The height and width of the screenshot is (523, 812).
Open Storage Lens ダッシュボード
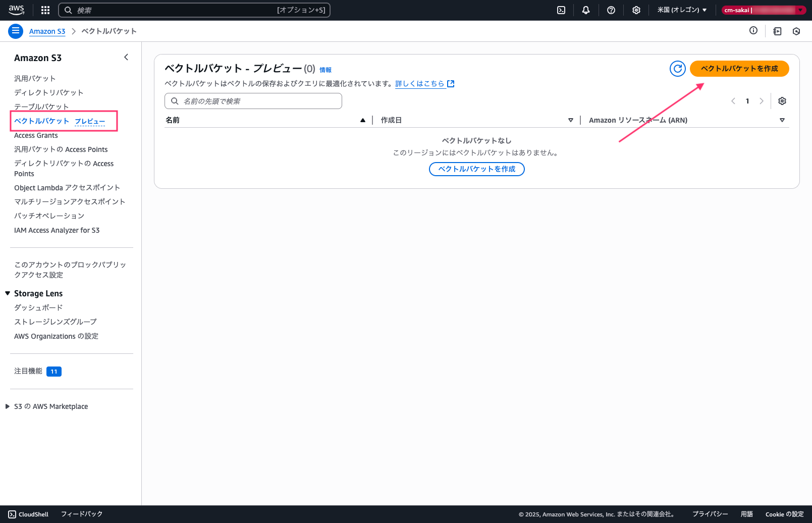38,307
